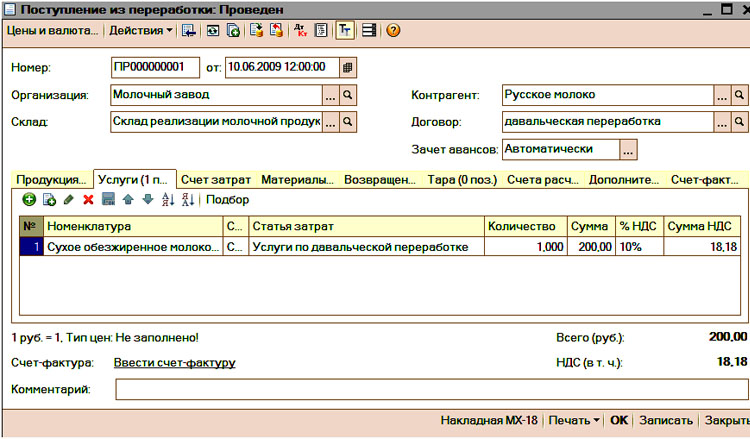Switch to the 'Счет-факт...' tab
The width and height of the screenshot is (750, 439).
(x=705, y=180)
